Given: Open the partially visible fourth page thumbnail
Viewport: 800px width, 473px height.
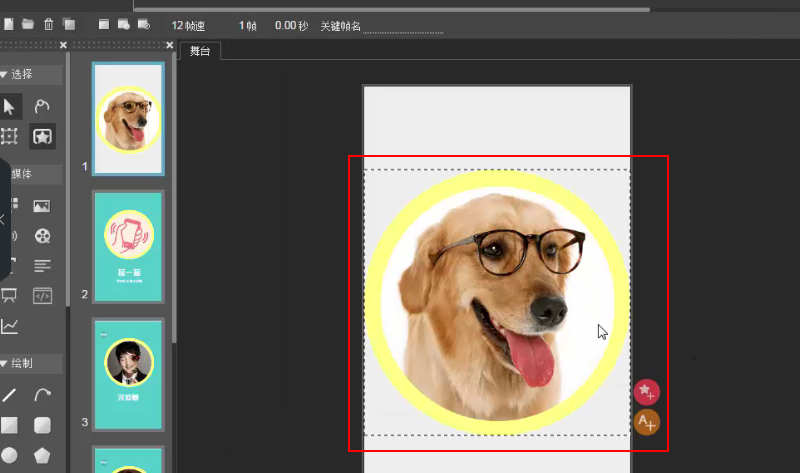Looking at the screenshot, I should (x=128, y=460).
